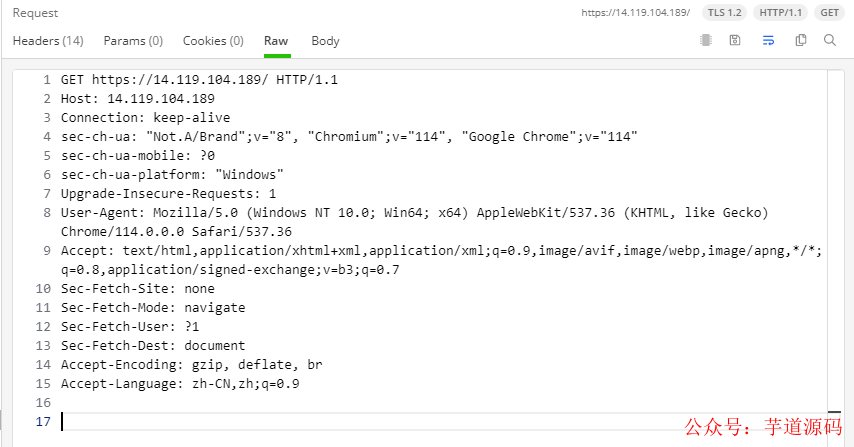
Task: Click the TLS 1.2 badge
Action: pyautogui.click(x=724, y=13)
